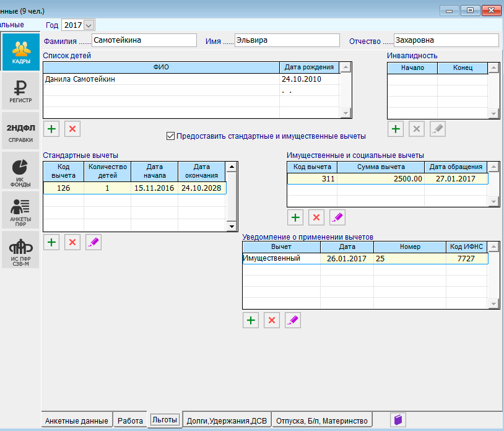This screenshot has height=431, width=504.
Task: Open the АНКЕТЫ ПФР sidebar section
Action: coord(20,210)
